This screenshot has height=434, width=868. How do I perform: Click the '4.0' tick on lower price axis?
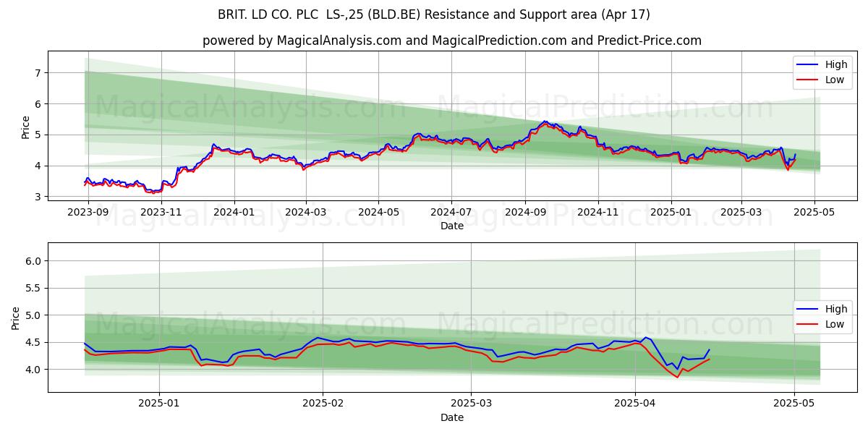pyautogui.click(x=35, y=370)
